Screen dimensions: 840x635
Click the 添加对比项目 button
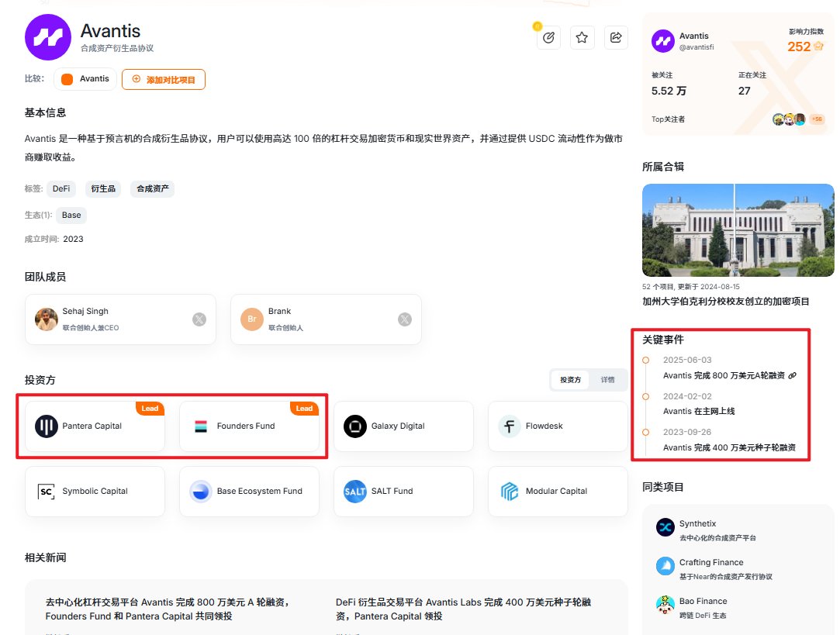coord(164,79)
